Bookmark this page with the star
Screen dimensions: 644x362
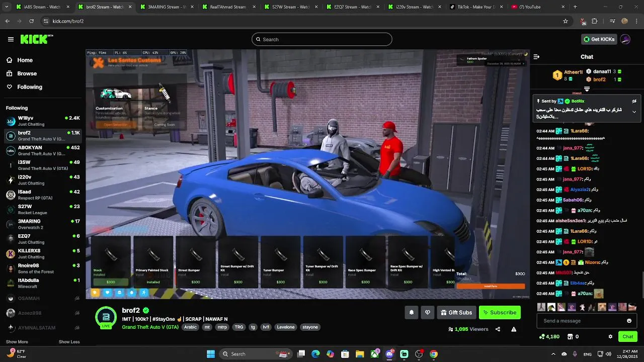point(566,21)
